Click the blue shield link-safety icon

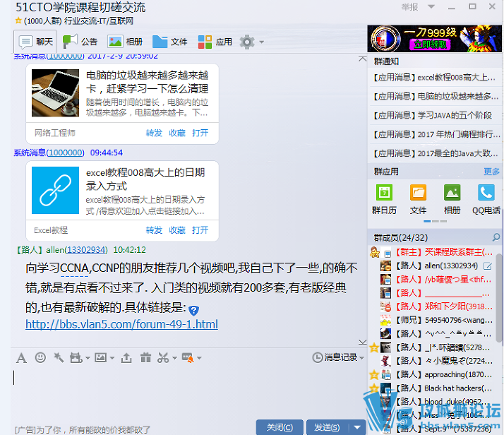194,311
